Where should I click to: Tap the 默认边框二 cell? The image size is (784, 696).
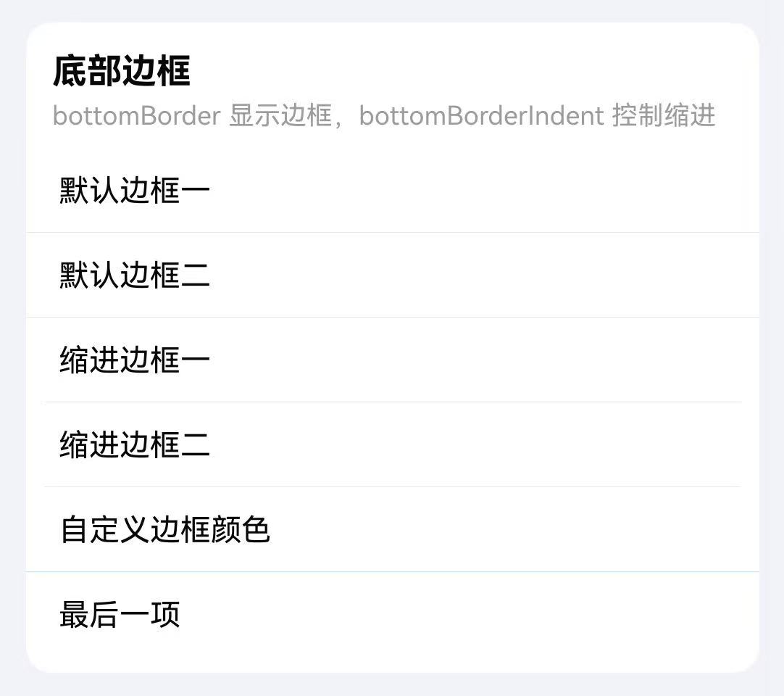(x=391, y=275)
